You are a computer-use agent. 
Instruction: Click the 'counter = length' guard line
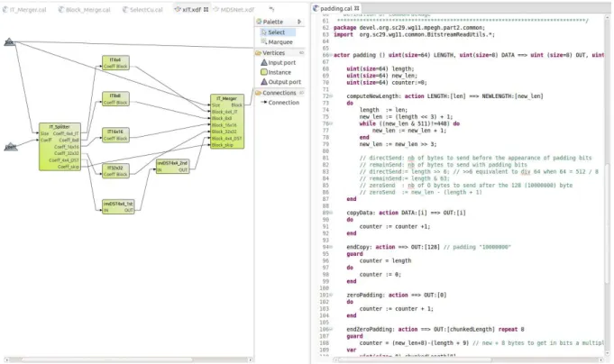(x=385, y=260)
